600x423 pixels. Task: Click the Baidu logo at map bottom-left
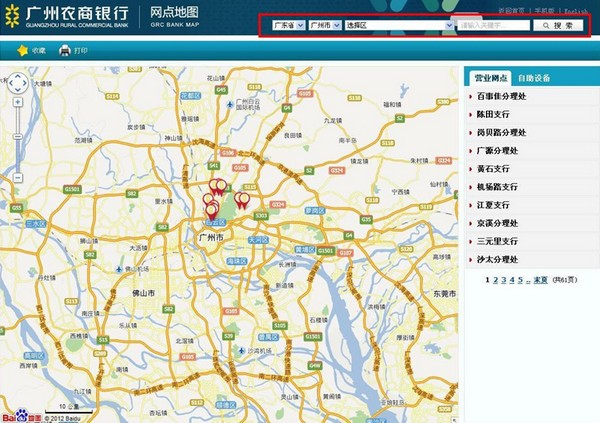pos(16,414)
